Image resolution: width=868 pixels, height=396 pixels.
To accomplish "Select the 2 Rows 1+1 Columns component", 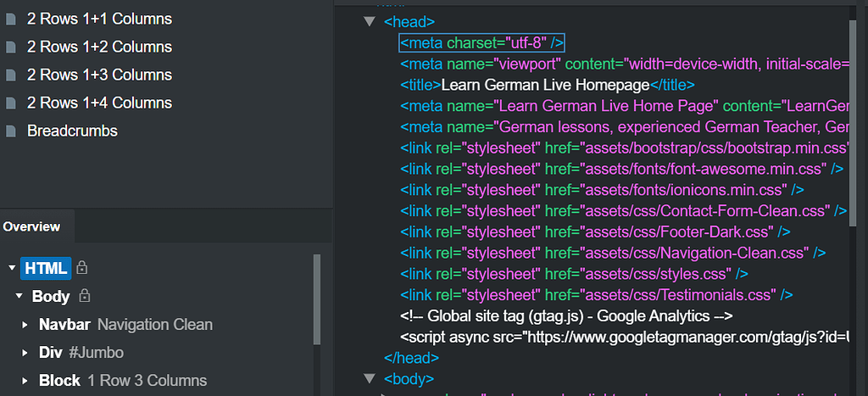I will click(100, 20).
